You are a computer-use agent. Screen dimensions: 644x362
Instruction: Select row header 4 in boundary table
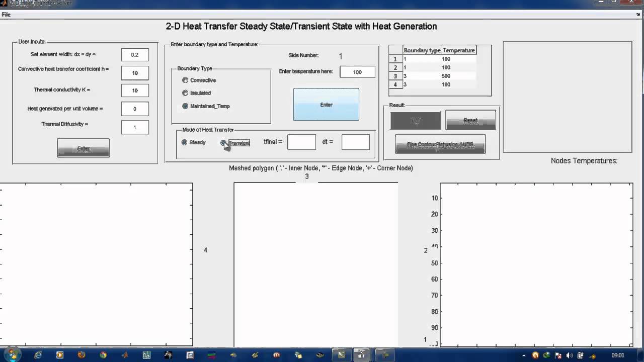click(395, 84)
